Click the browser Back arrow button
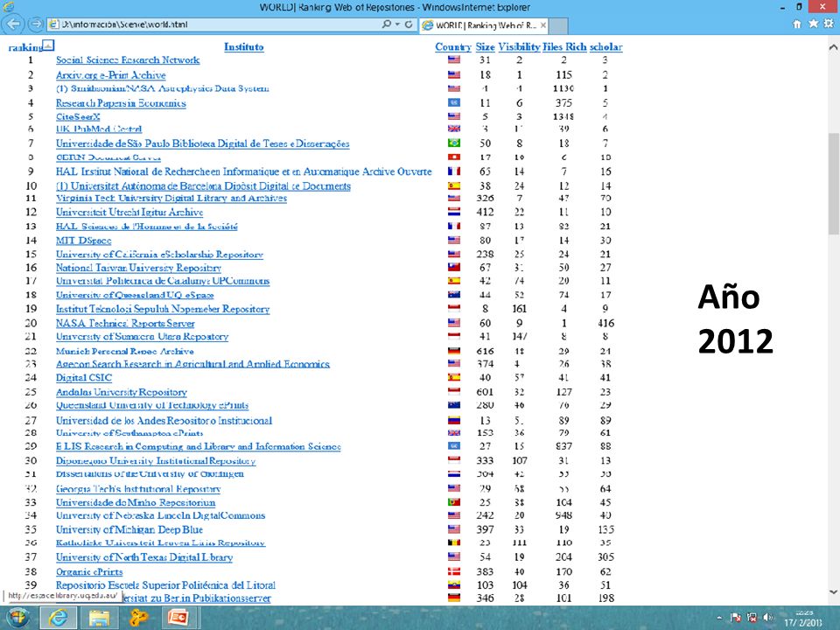The height and width of the screenshot is (630, 840). pyautogui.click(x=13, y=24)
